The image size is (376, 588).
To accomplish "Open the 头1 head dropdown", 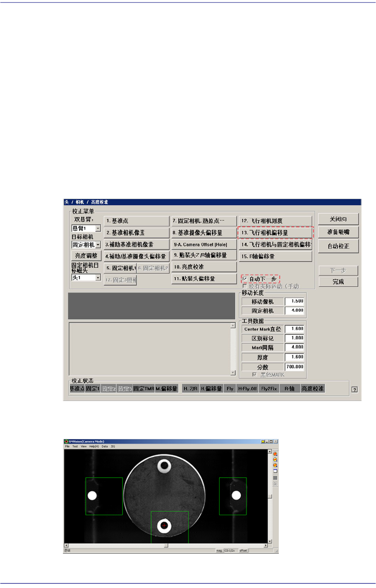I will (98, 278).
